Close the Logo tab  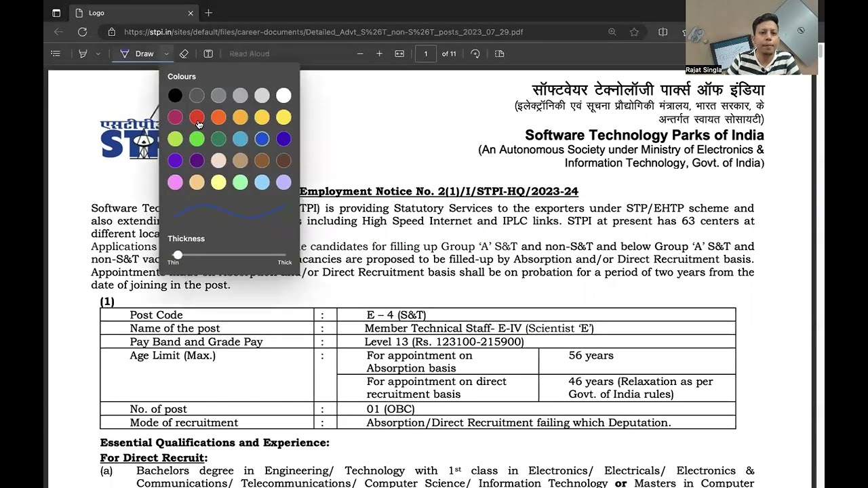(191, 13)
